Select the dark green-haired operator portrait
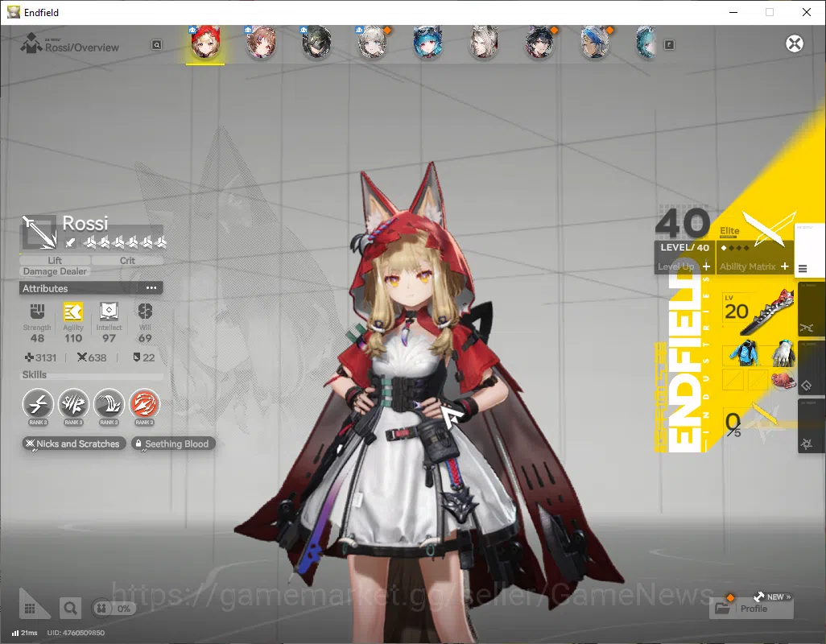 click(316, 43)
